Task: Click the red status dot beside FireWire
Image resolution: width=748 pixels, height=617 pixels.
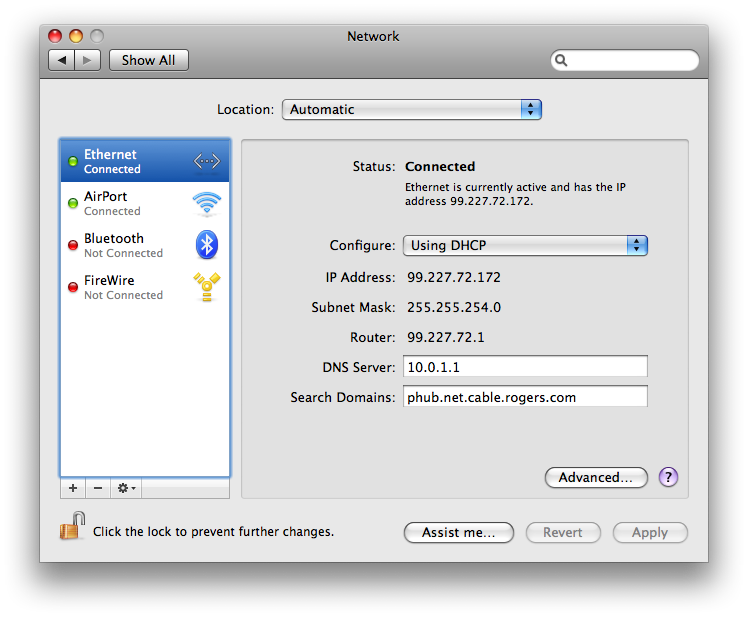Action: click(x=73, y=287)
